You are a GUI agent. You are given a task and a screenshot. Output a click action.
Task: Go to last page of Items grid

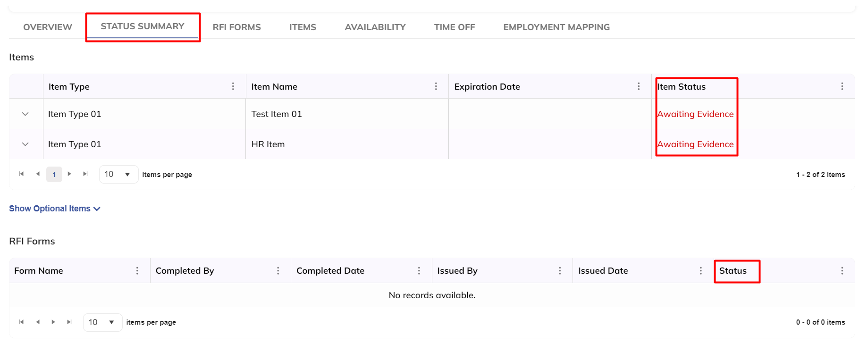(x=85, y=174)
